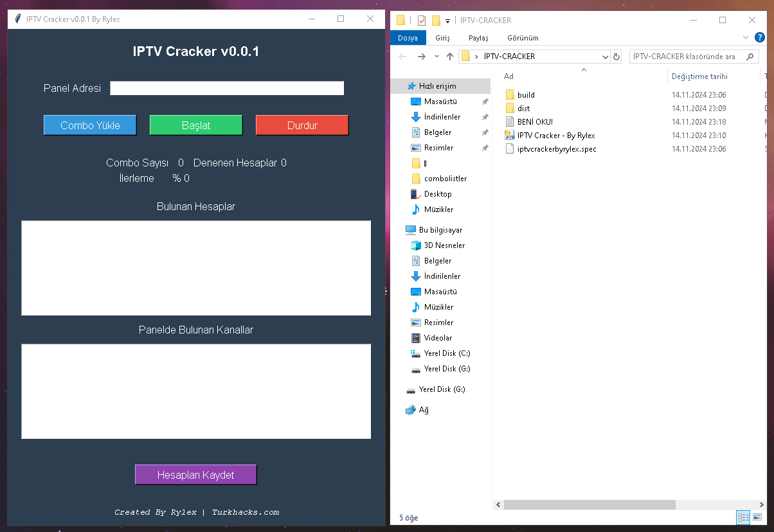Open pinned Belgeler under Hızlı erişim
The height and width of the screenshot is (532, 774).
pyautogui.click(x=438, y=132)
